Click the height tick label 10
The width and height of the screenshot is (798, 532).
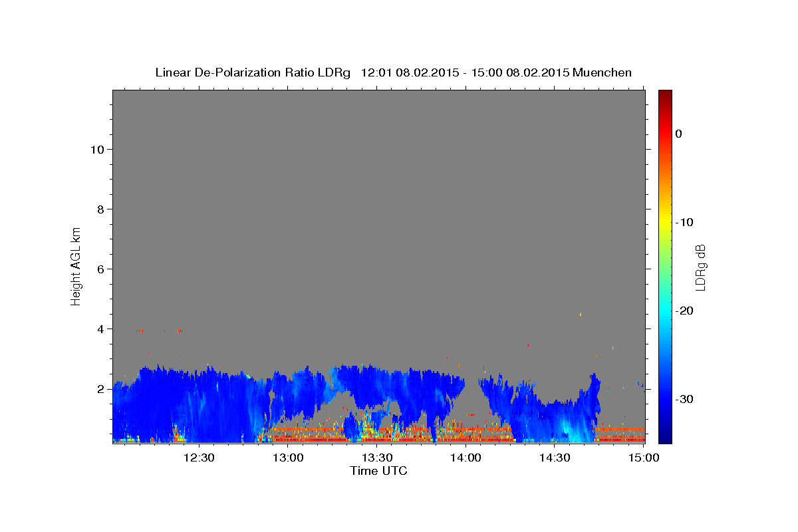(x=96, y=149)
